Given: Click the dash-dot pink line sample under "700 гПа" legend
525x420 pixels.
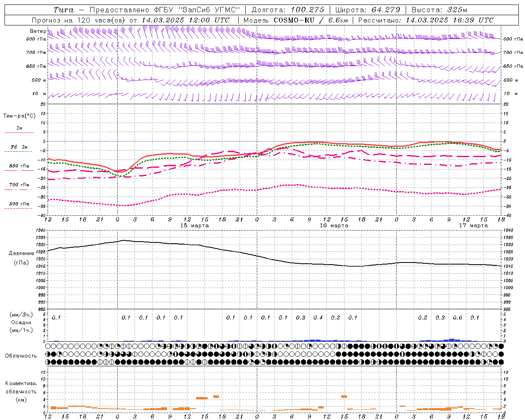Looking at the screenshot, I should tap(18, 189).
